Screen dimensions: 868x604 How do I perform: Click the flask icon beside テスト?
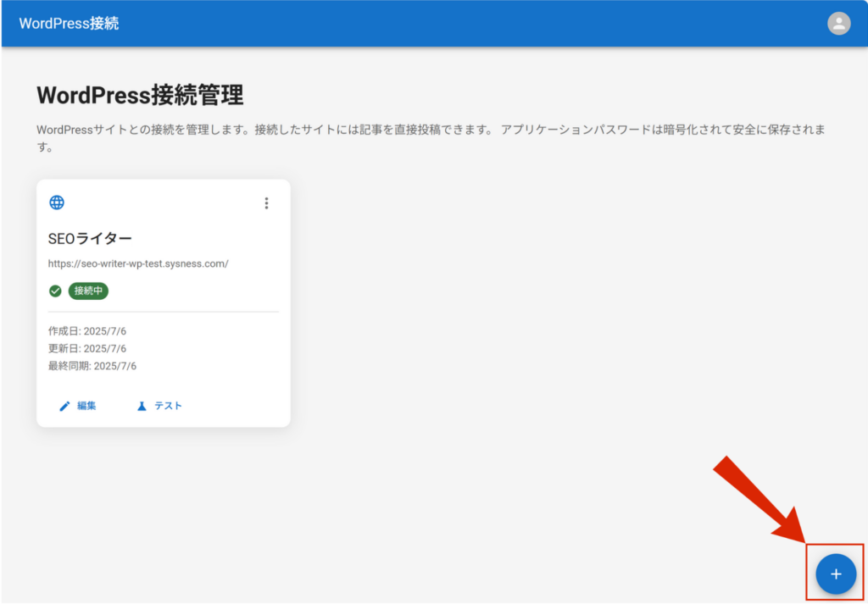click(x=142, y=406)
